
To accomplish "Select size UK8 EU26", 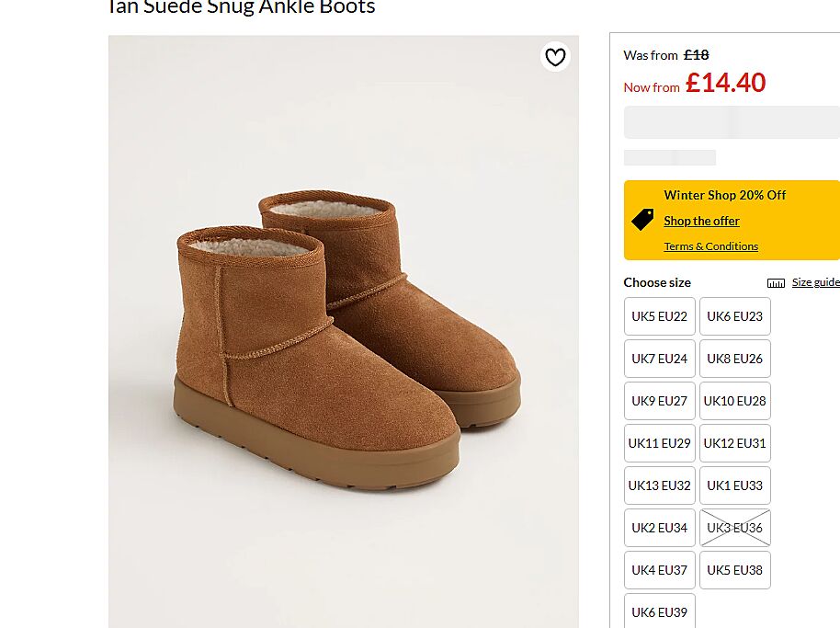I will [x=734, y=359].
